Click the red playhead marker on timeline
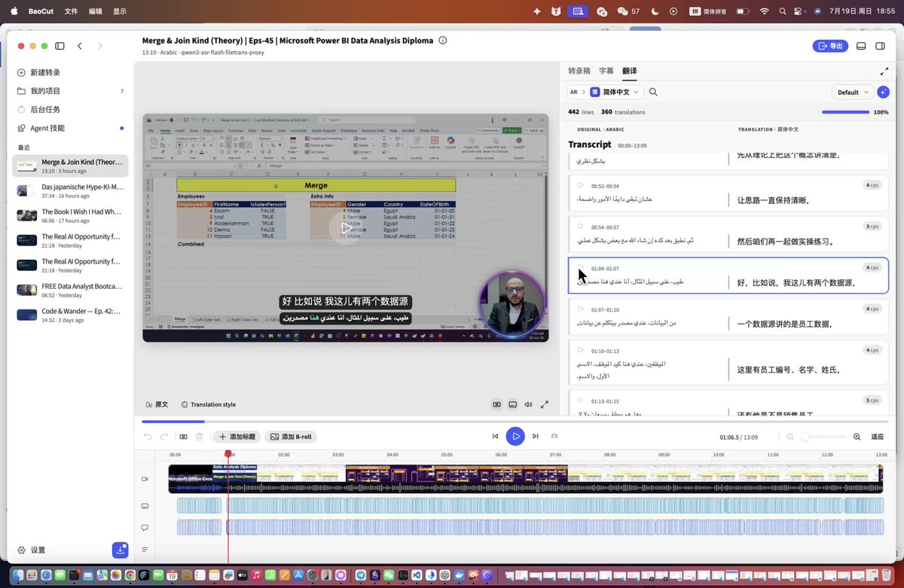This screenshot has width=904, height=588. point(228,454)
